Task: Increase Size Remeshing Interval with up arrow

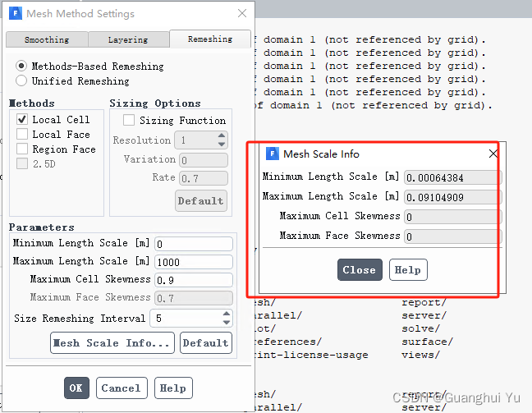Action: [227, 314]
